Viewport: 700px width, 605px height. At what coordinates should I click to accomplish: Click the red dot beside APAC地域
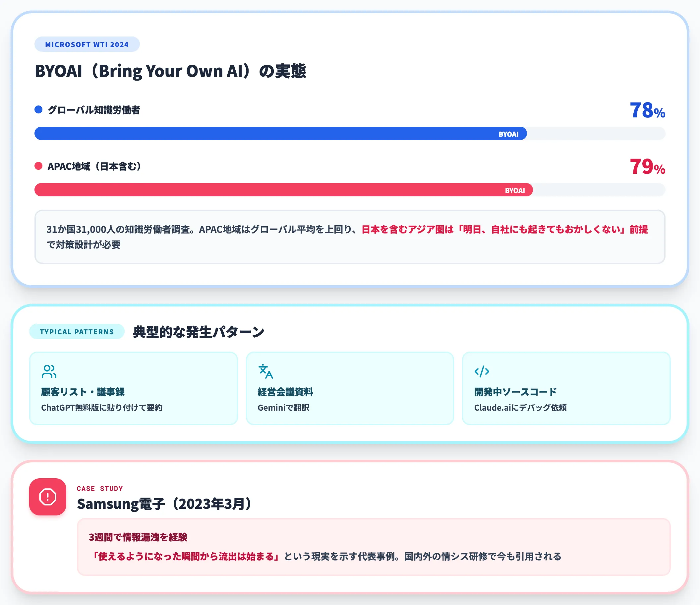(x=38, y=166)
